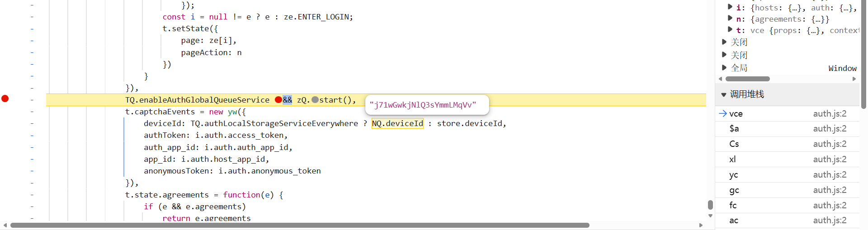Open auth.js:2 link in vce row
Image resolution: width=868 pixels, height=230 pixels.
830,114
